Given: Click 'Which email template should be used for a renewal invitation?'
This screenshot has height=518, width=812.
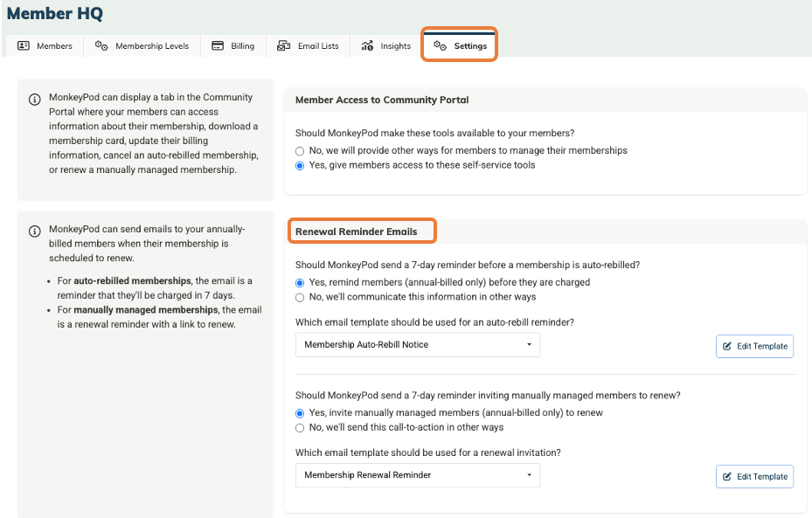Looking at the screenshot, I should (x=427, y=452).
